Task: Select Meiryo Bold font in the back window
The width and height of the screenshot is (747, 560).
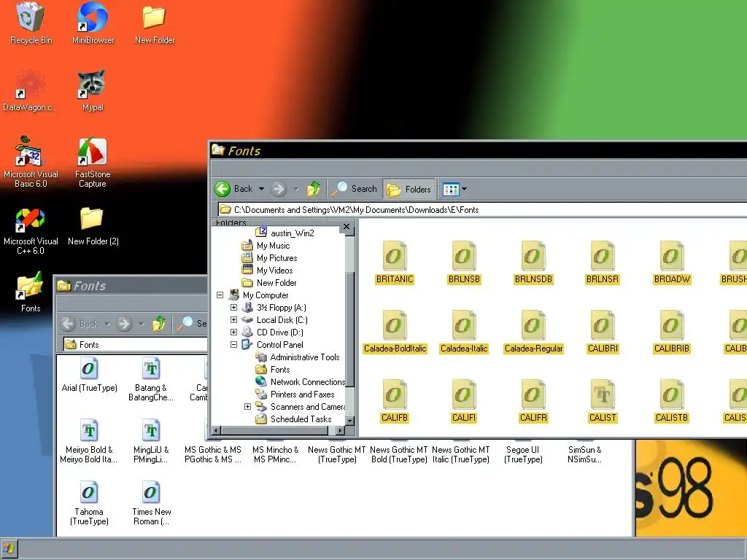Action: (x=89, y=442)
